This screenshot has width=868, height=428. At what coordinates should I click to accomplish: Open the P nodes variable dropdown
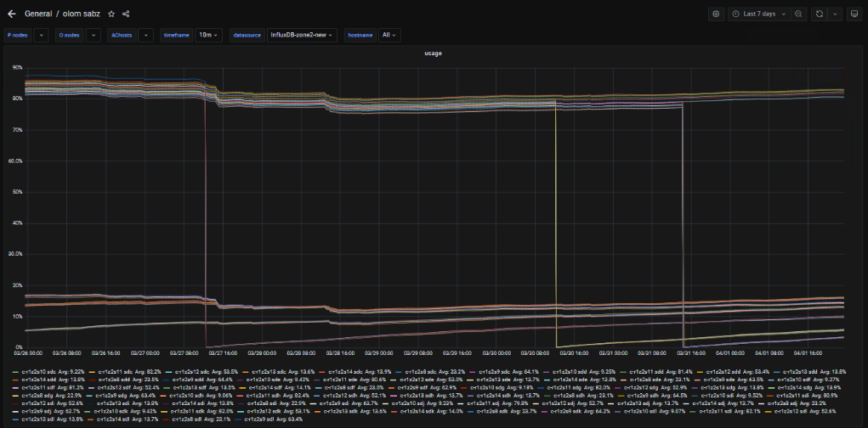tap(40, 35)
